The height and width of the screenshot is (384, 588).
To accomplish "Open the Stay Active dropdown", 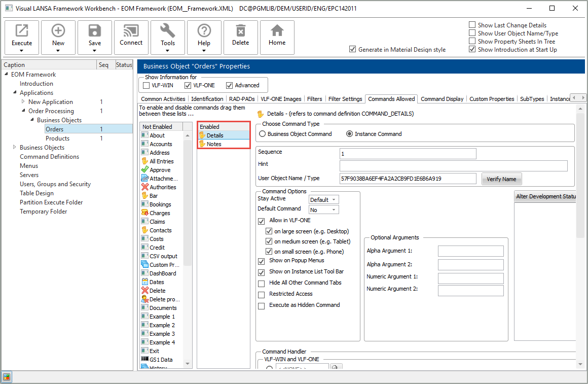I will tap(324, 200).
